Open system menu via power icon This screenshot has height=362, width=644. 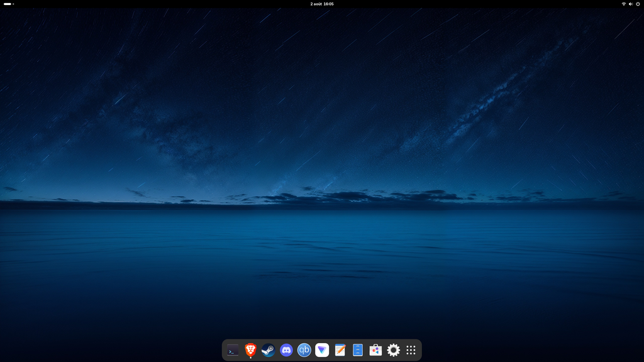point(638,4)
